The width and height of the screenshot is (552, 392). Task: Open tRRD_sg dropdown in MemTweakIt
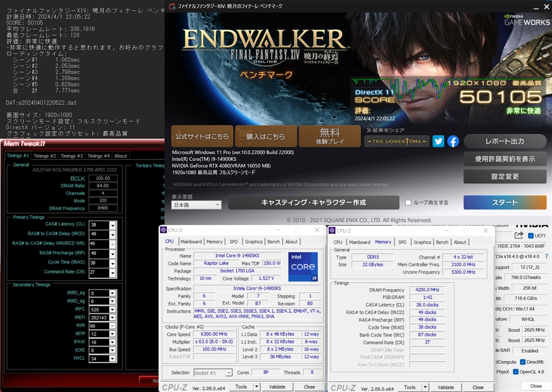(x=112, y=293)
